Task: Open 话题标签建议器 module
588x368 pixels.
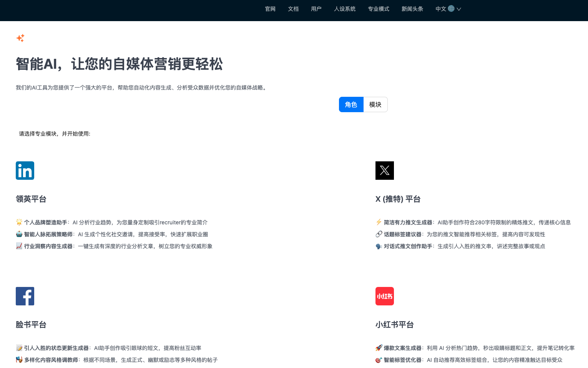Action: click(x=403, y=234)
